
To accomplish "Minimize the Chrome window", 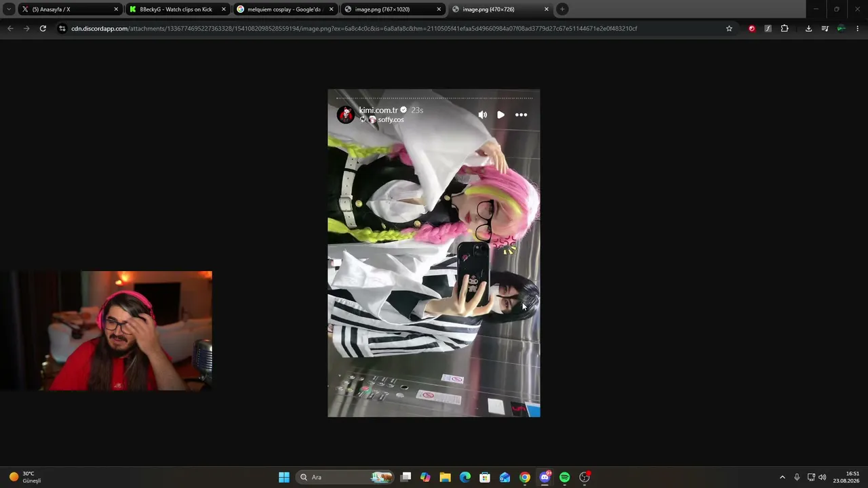I will pyautogui.click(x=816, y=9).
